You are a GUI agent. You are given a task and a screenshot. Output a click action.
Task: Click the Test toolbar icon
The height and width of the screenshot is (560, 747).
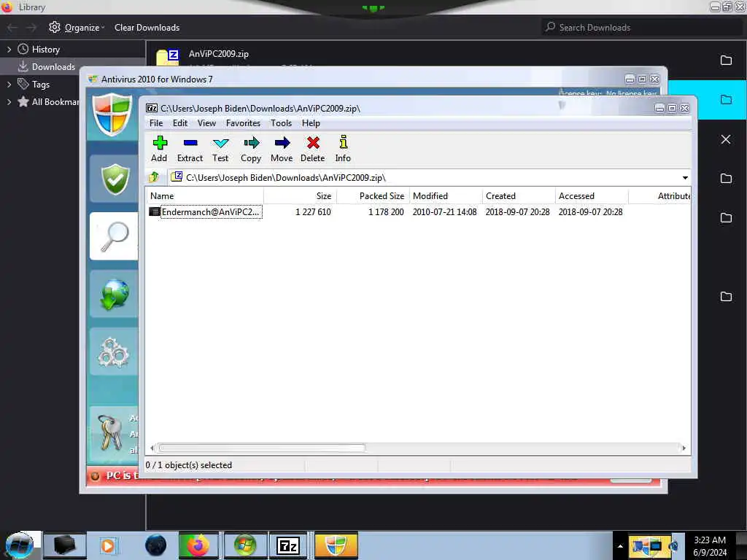tap(220, 149)
